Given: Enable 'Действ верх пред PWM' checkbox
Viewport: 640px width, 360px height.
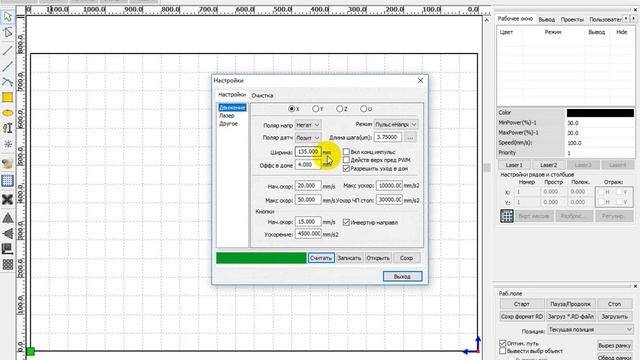Looking at the screenshot, I should [346, 160].
